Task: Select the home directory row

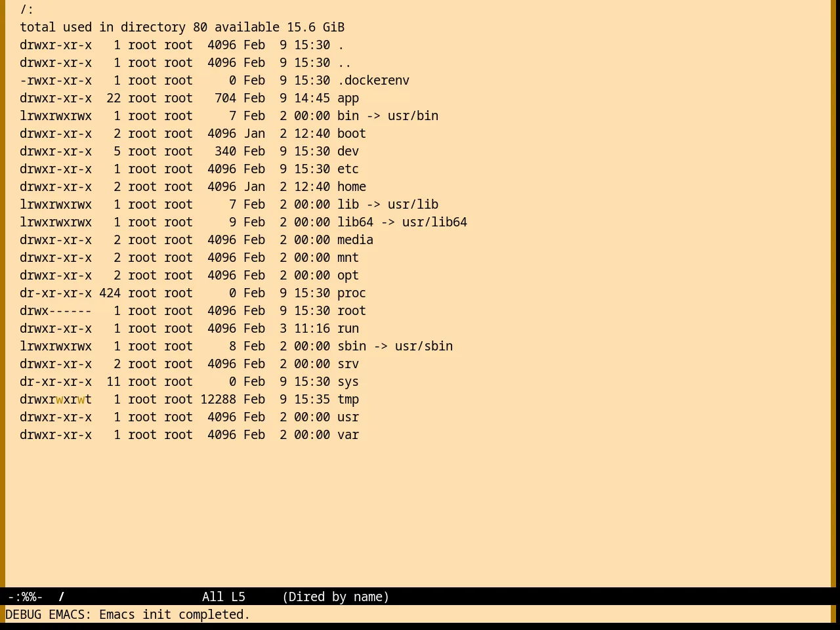Action: pos(193,186)
